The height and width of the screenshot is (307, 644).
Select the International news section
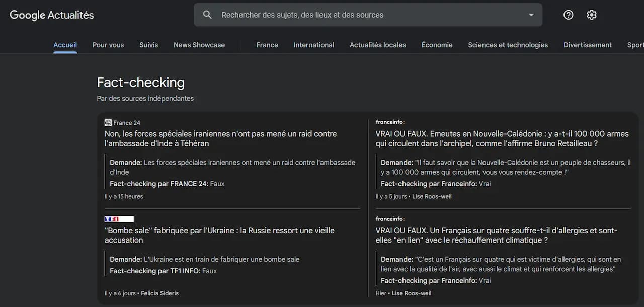coord(313,45)
